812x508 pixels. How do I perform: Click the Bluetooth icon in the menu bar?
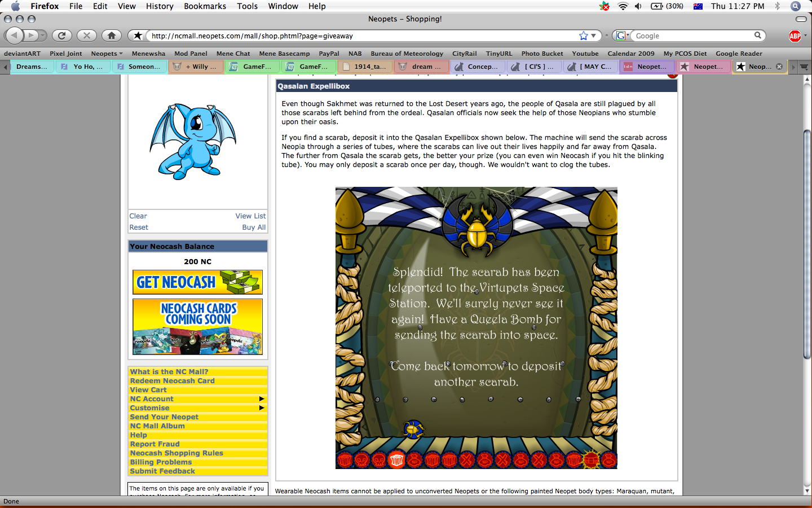point(778,6)
